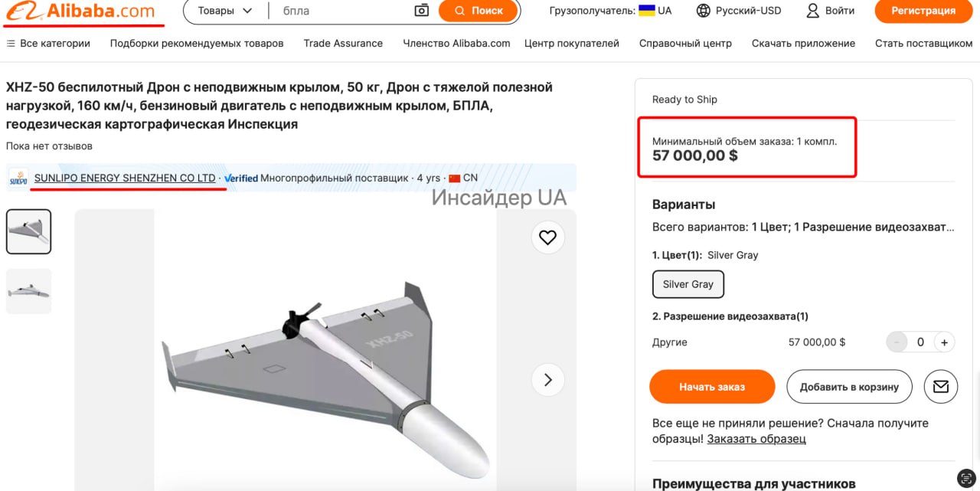This screenshot has height=491, width=980.
Task: Open the chat assistant icon at bottom right
Action: pos(967,478)
